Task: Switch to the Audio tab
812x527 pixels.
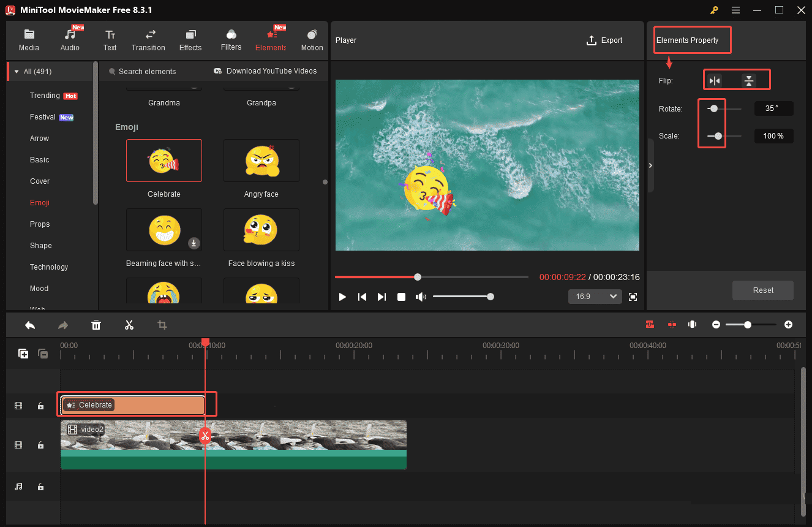Action: click(x=70, y=40)
